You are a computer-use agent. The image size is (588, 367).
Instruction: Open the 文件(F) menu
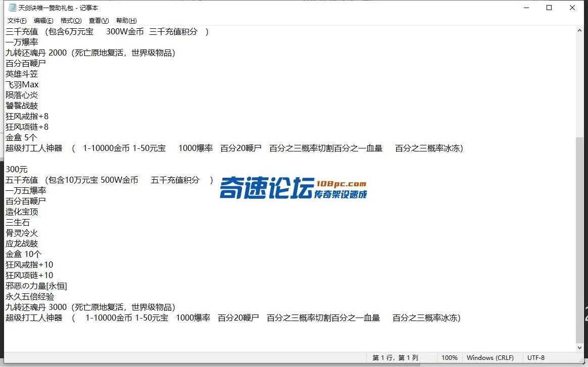pos(17,21)
